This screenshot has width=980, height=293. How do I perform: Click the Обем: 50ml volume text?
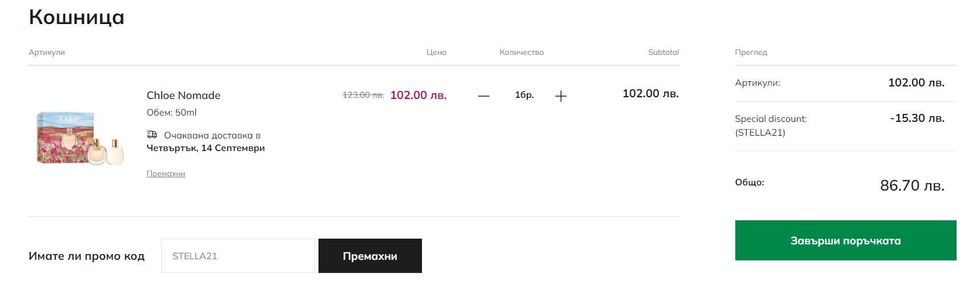pyautogui.click(x=172, y=113)
